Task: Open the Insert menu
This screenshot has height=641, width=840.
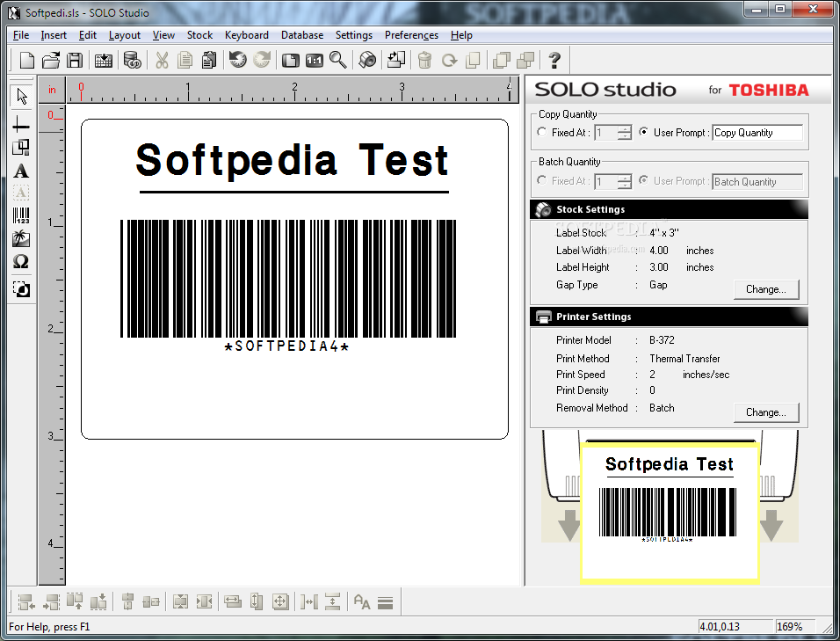Action: (x=54, y=35)
